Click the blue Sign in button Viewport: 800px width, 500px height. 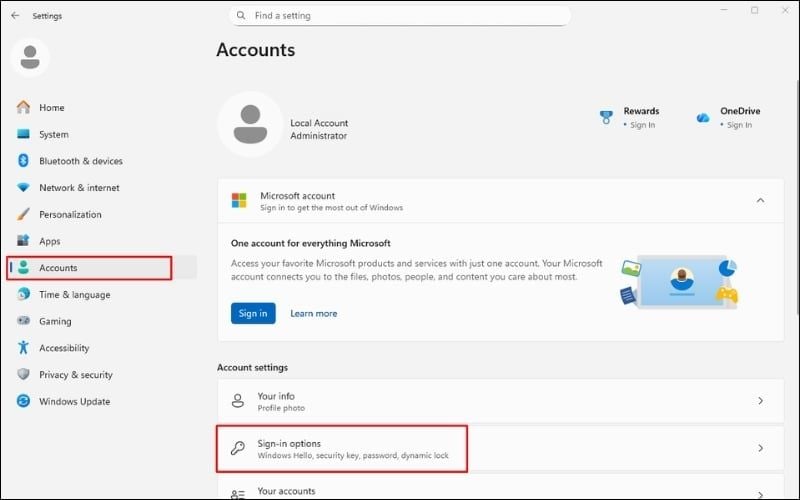(x=253, y=313)
